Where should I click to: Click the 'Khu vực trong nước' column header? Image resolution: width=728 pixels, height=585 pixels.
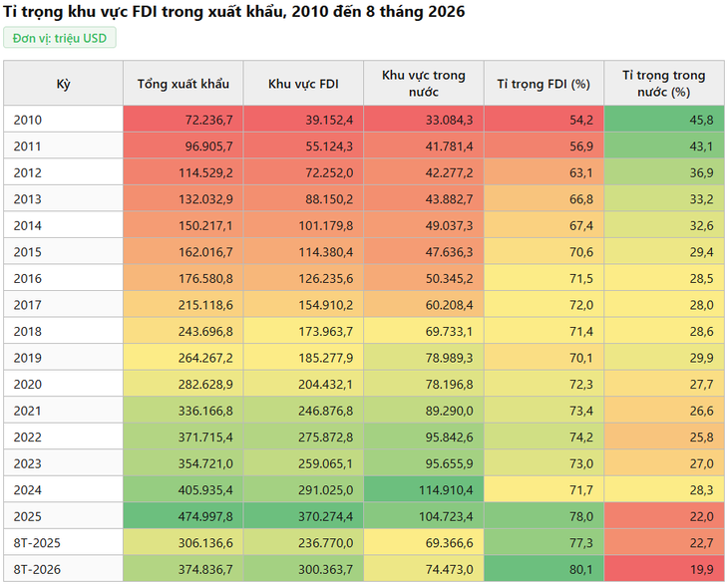(x=424, y=84)
